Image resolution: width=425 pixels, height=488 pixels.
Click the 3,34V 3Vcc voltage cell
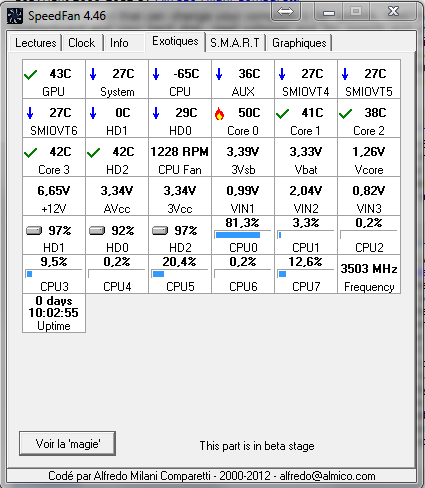(180, 196)
